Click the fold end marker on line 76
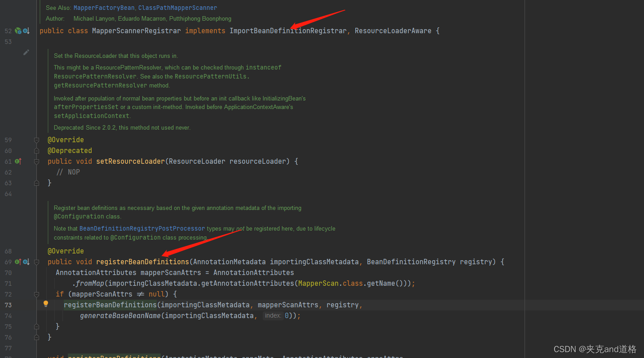Screen dimensions: 644x358 click(37, 337)
